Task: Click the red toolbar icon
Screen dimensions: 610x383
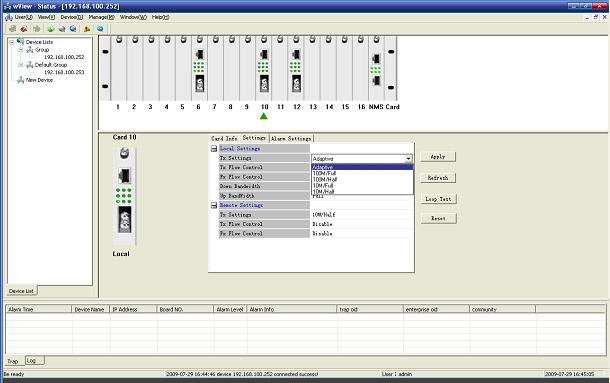Action: point(24,29)
